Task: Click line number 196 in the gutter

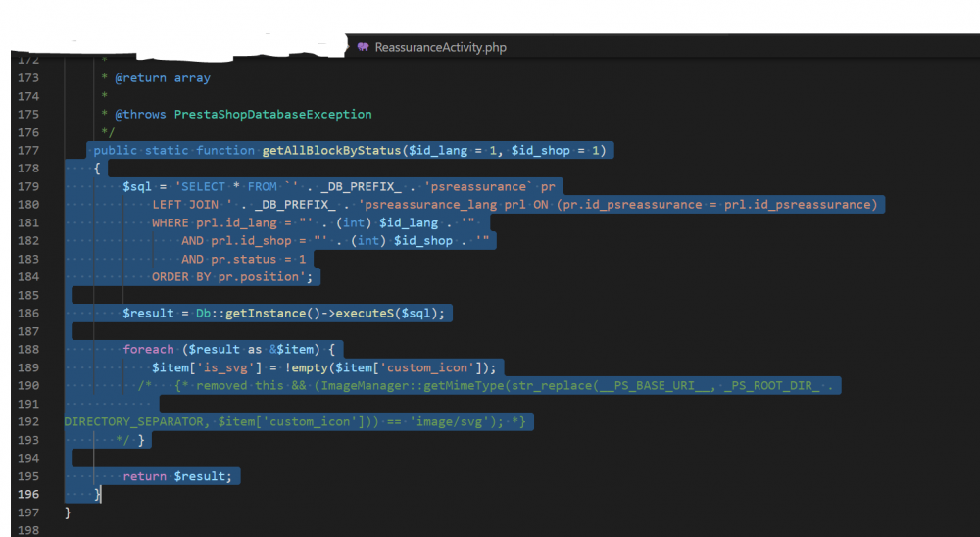Action: point(28,494)
